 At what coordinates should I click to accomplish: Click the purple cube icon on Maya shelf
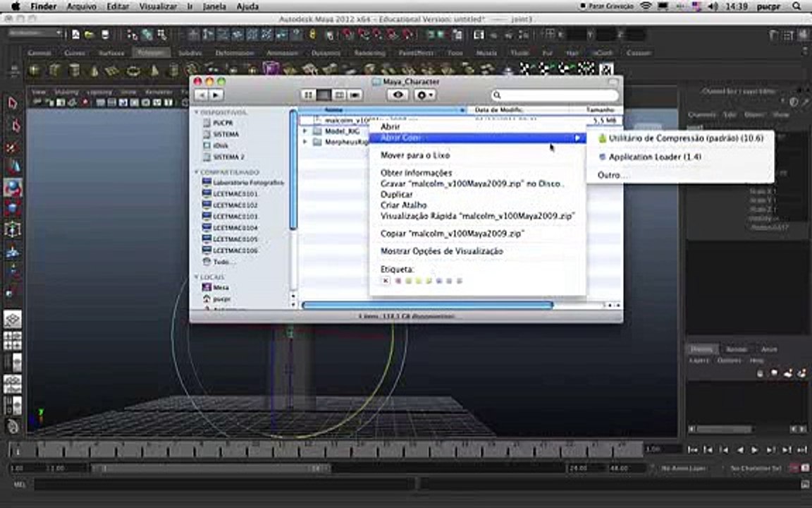coord(270,68)
